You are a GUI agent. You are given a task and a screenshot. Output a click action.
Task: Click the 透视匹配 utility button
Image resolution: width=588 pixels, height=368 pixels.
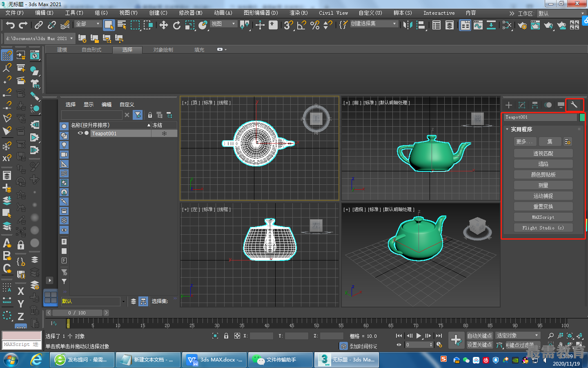tap(543, 153)
